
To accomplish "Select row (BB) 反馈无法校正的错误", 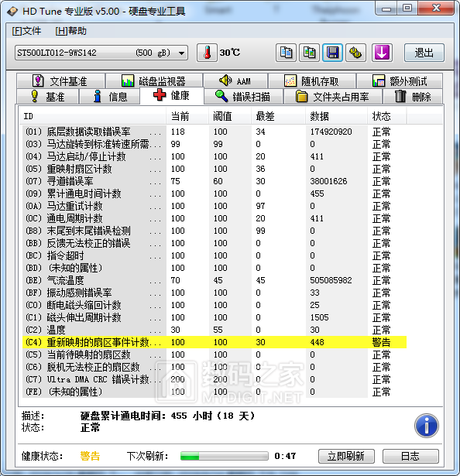I will [x=215, y=243].
